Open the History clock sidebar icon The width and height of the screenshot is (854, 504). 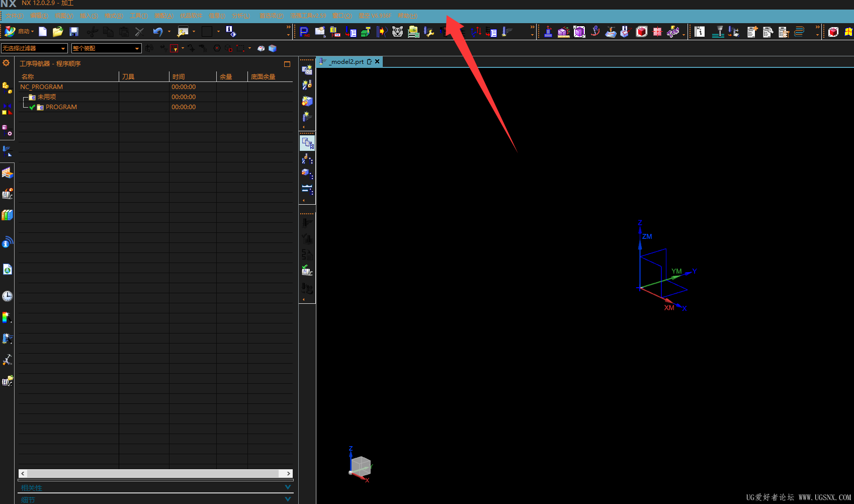[x=7, y=296]
